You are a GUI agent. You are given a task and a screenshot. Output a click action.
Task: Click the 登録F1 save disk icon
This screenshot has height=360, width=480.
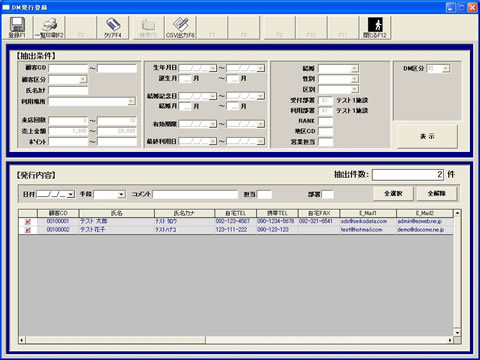coord(17,25)
